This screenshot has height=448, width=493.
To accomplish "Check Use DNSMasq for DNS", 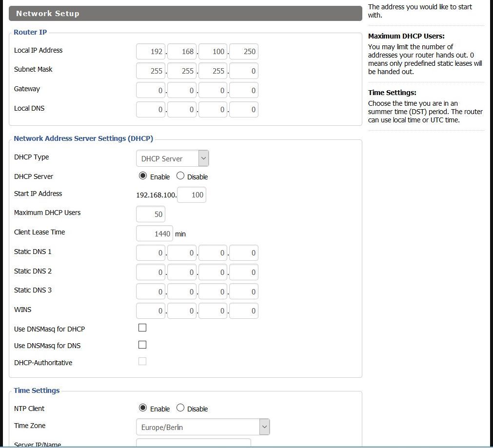I will pos(142,345).
